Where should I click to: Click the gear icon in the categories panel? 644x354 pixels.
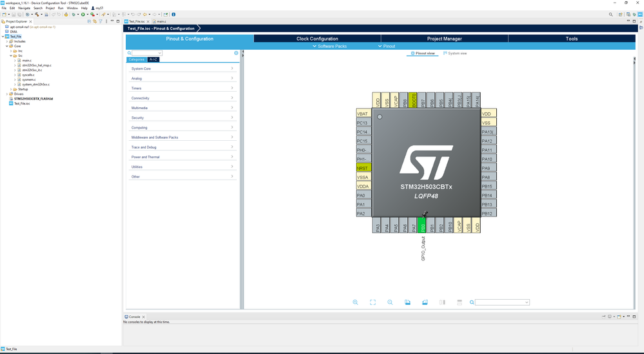pos(236,53)
